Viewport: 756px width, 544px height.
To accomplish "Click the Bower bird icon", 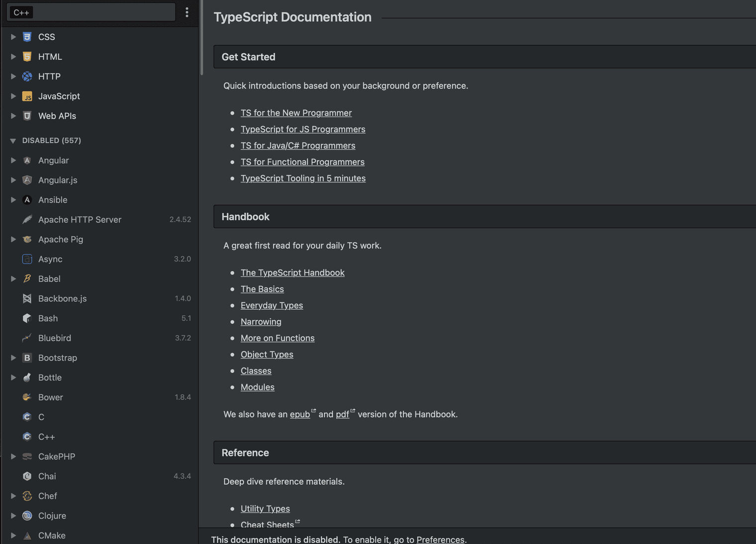I will 27,397.
